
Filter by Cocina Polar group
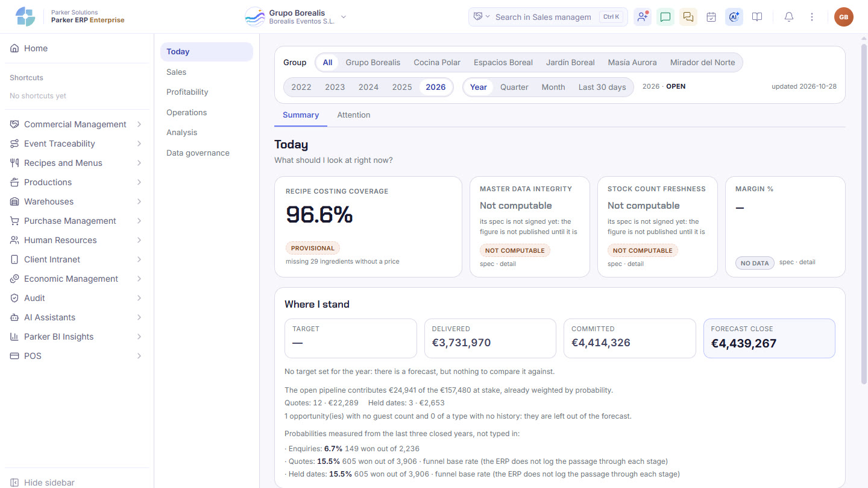(x=437, y=62)
